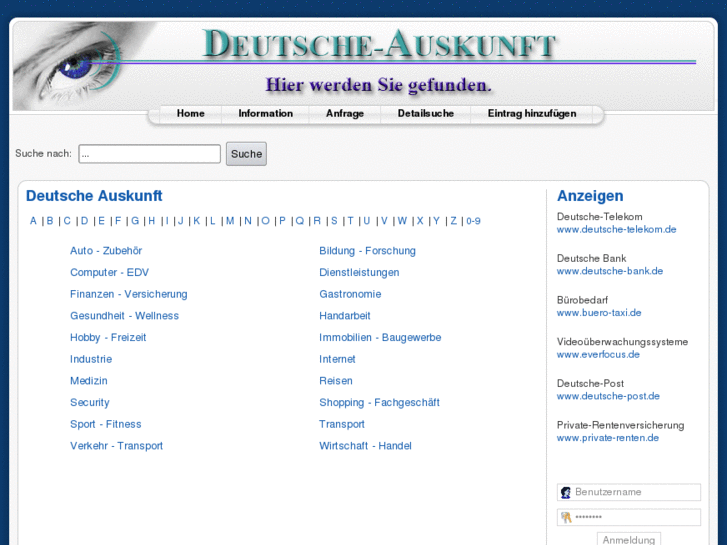Click the Suche button
The height and width of the screenshot is (545, 727).
(x=246, y=154)
